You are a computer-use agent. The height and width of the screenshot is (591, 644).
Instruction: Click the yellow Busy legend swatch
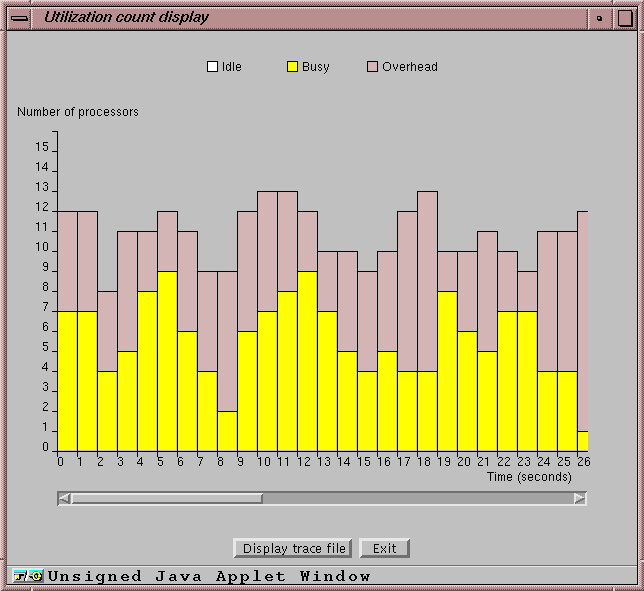[x=292, y=67]
